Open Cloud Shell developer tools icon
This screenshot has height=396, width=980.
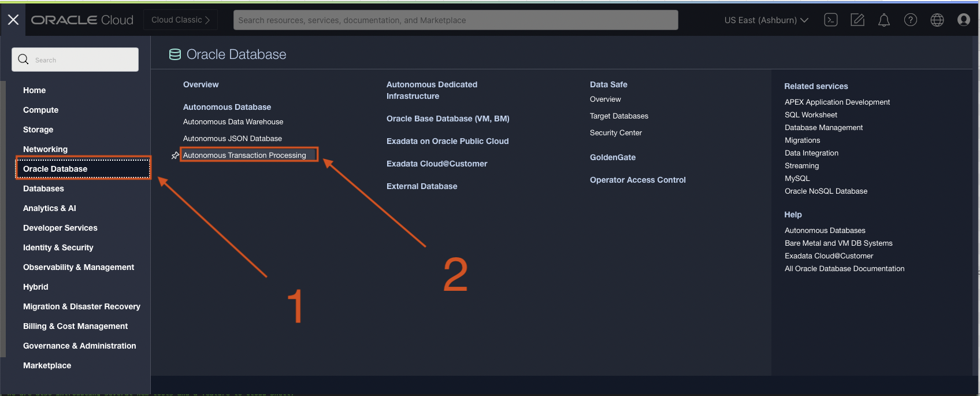tap(831, 20)
